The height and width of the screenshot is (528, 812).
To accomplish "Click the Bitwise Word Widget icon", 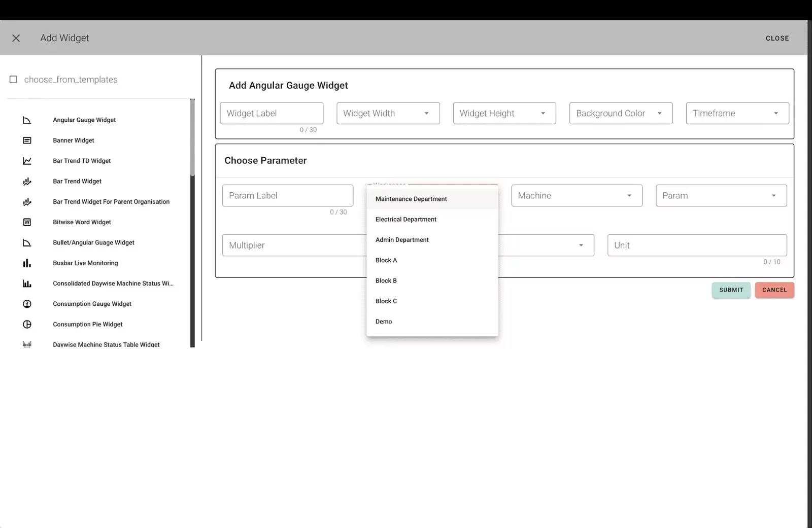I will click(27, 222).
